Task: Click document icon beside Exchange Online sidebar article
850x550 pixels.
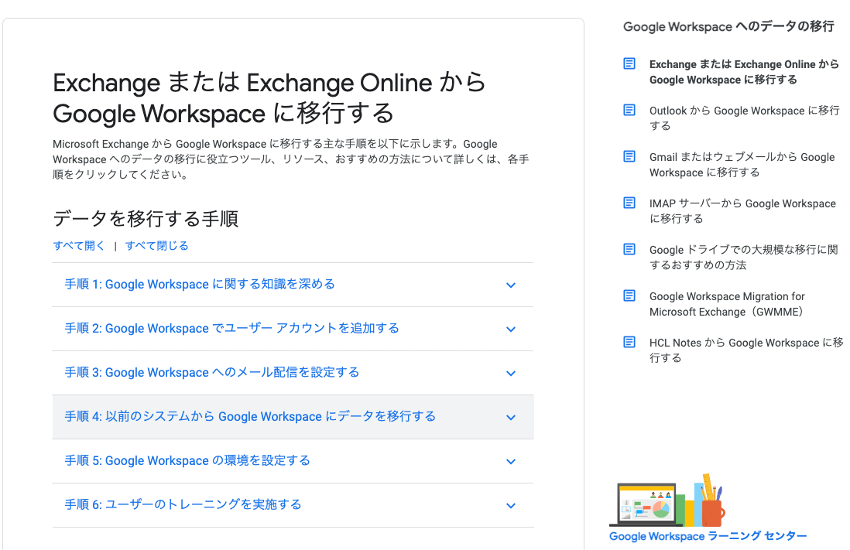Action: 629,64
